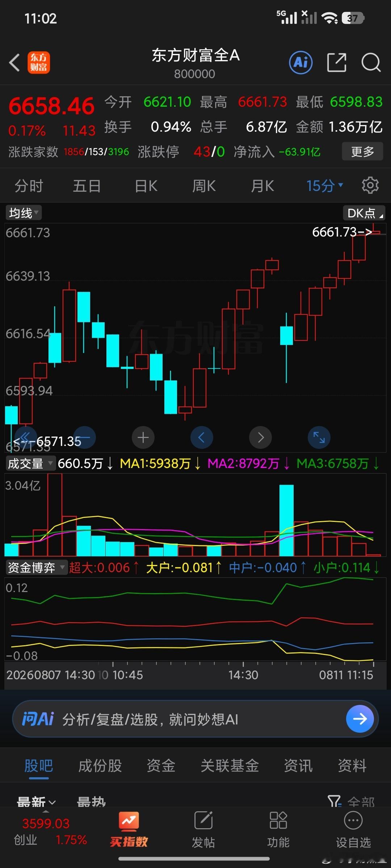Expand chart to fullscreen with arrows icon
Screen dimensions: 391x868
point(319,437)
